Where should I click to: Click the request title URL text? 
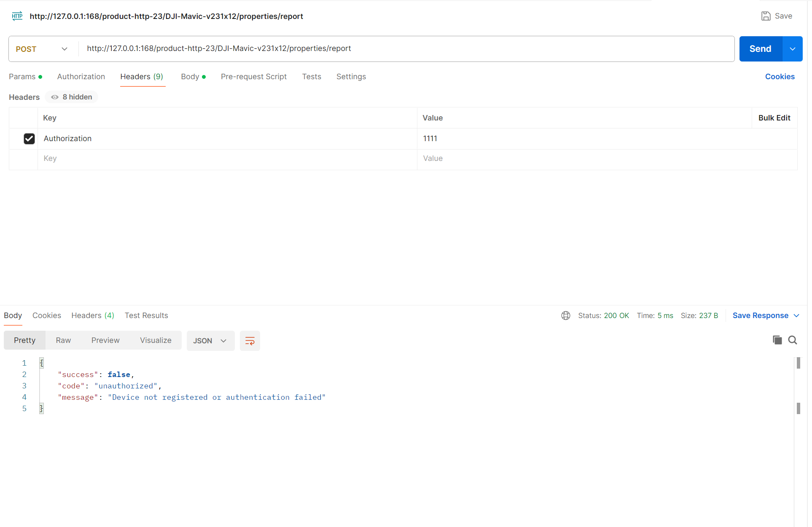tap(166, 16)
